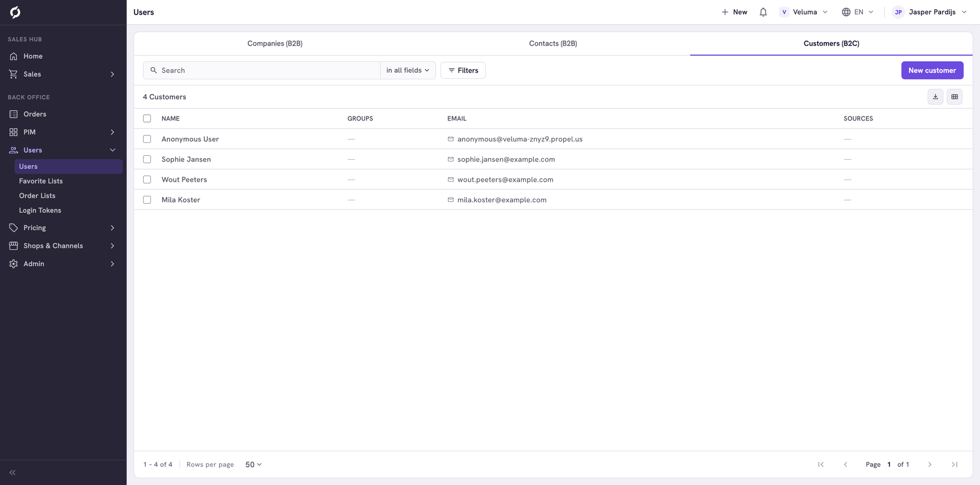The height and width of the screenshot is (485, 980).
Task: Click the Propeller logo in the sidebar
Action: point(15,12)
